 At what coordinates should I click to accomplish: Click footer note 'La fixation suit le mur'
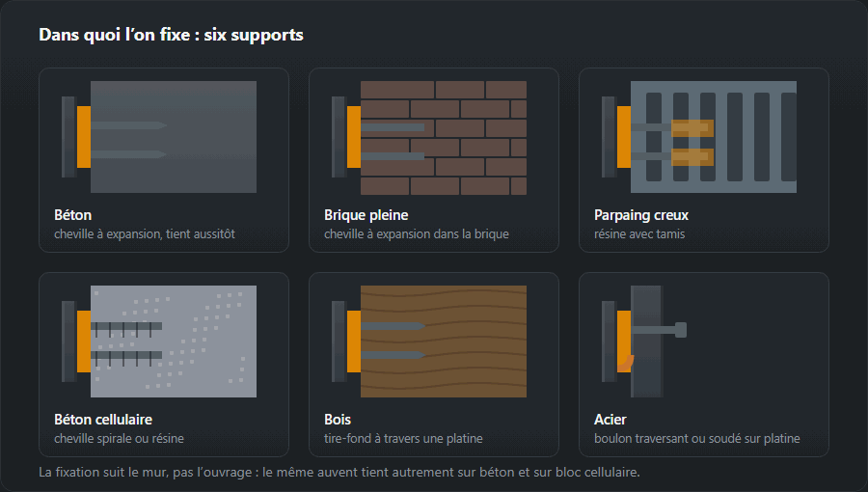[339, 472]
